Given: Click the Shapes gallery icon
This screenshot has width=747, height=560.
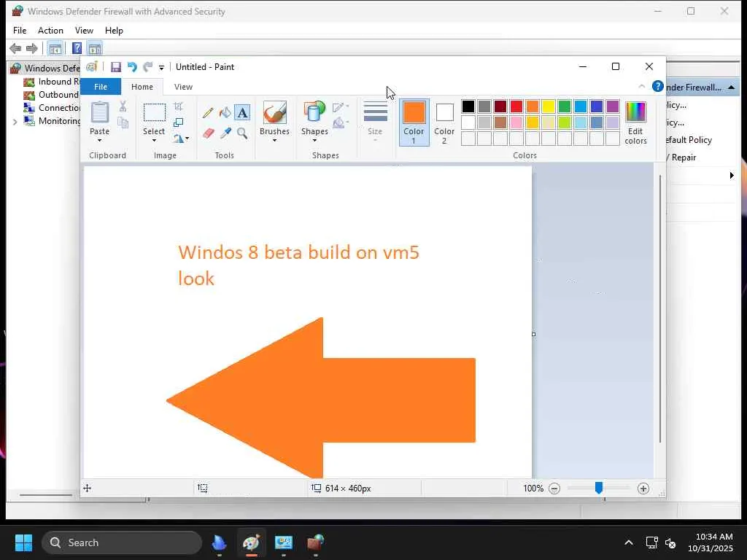Looking at the screenshot, I should click(314, 112).
